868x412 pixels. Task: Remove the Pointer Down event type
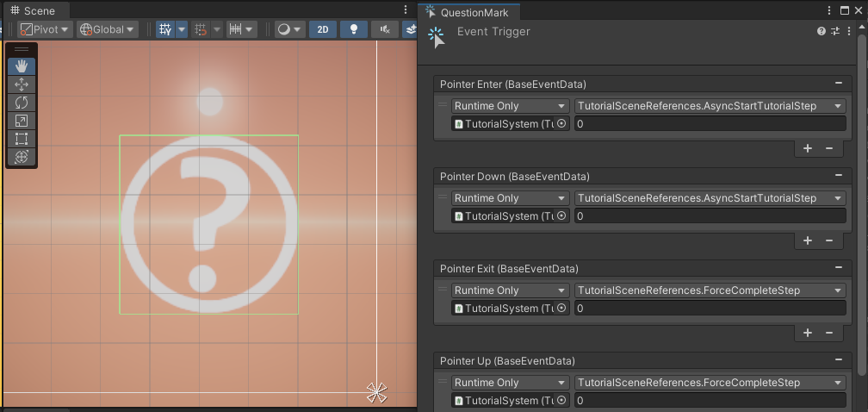click(x=838, y=177)
